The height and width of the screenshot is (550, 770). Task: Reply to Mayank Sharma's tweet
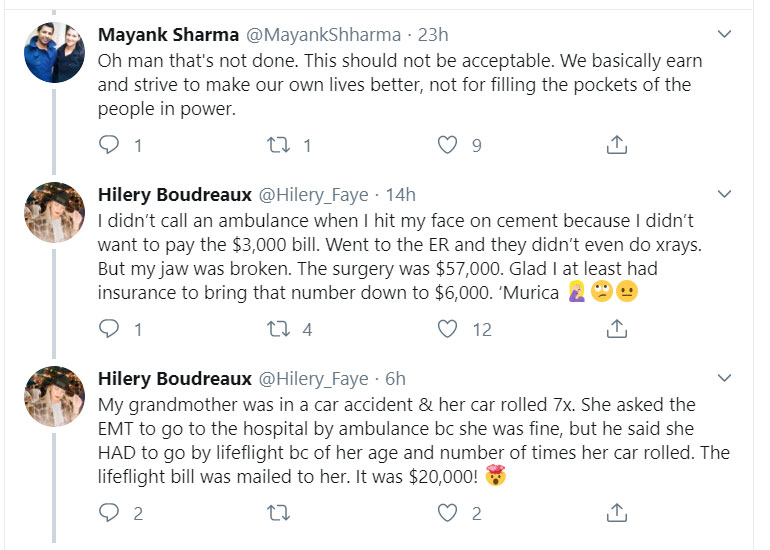click(109, 146)
